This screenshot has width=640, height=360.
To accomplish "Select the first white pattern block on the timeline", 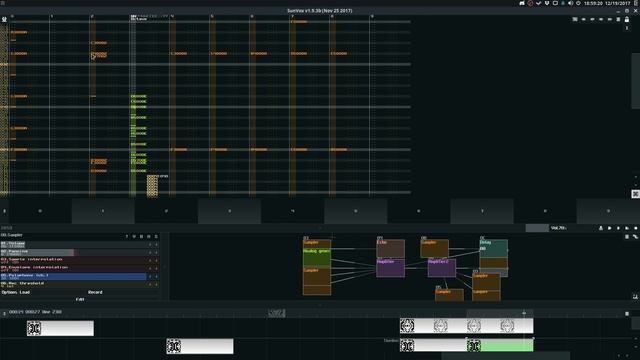I will [x=60, y=328].
